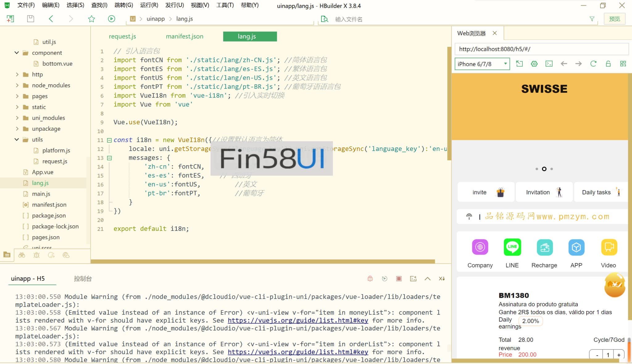Viewport: 632px width, 364px height.
Task: Click the browser back arrow
Action: (564, 64)
